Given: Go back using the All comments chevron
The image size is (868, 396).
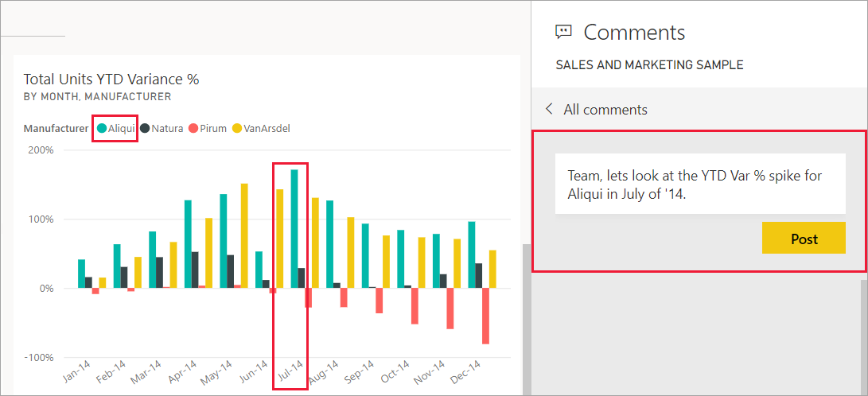Looking at the screenshot, I should point(549,109).
